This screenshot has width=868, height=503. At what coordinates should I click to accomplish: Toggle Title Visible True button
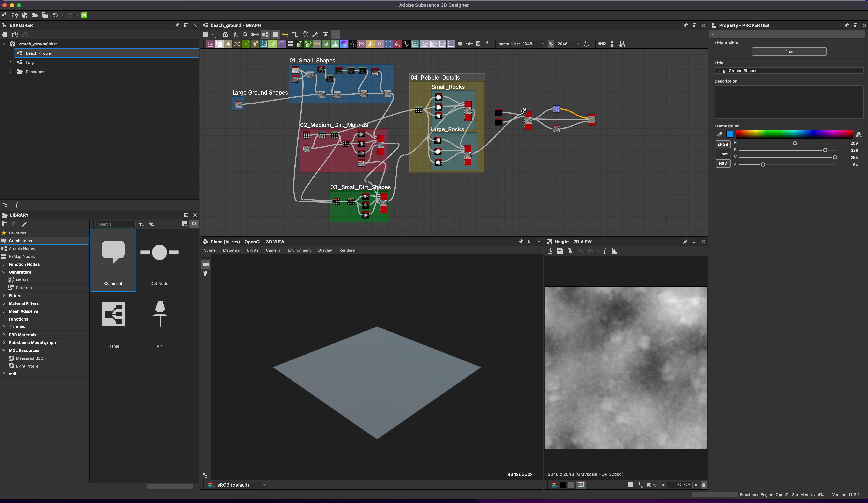pyautogui.click(x=789, y=51)
